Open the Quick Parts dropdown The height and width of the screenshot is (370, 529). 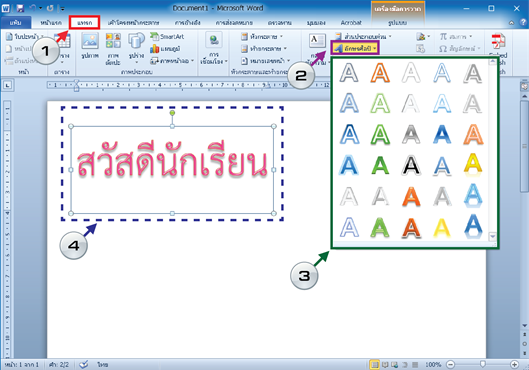pos(364,36)
